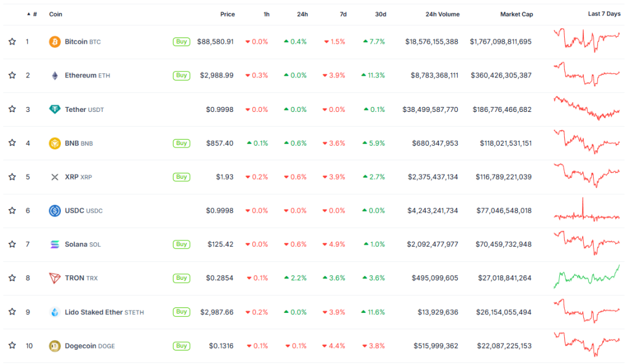Click the Bitcoin coin logo icon
Image resolution: width=630 pixels, height=364 pixels.
click(x=55, y=42)
